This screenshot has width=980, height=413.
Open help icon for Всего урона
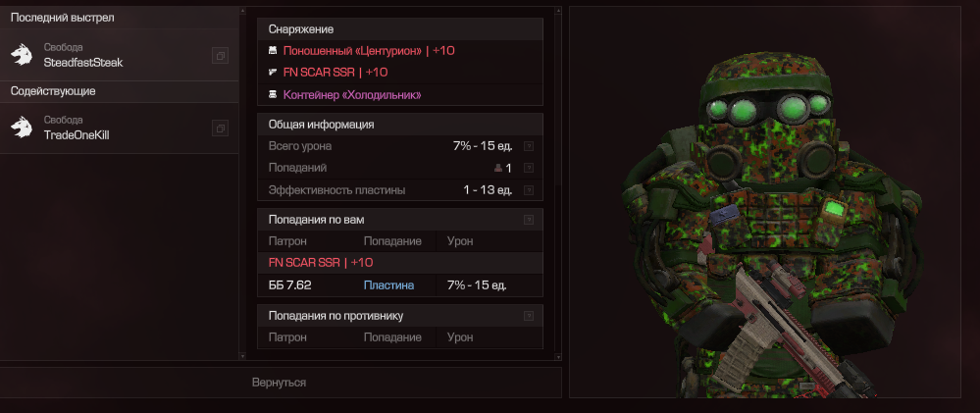(529, 146)
